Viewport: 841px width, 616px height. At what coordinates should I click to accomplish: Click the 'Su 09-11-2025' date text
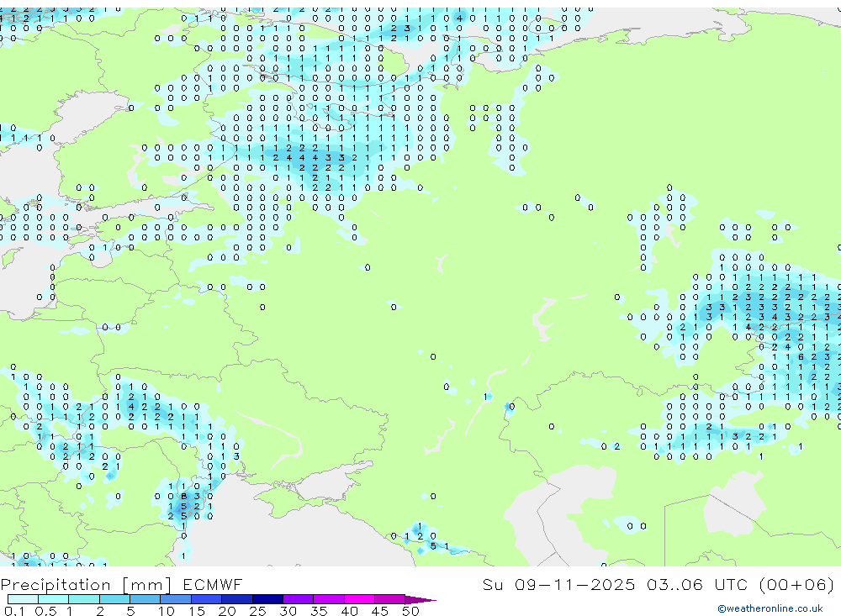click(x=558, y=584)
